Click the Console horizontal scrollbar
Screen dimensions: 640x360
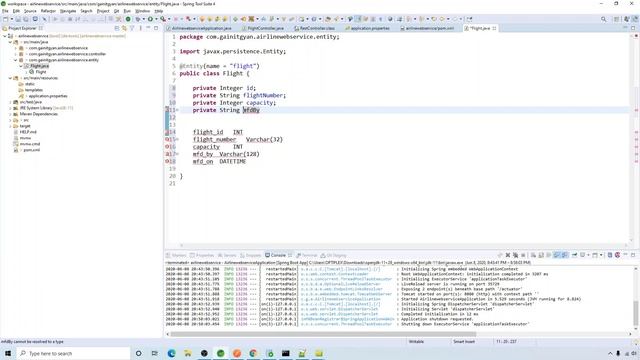pos(323,334)
